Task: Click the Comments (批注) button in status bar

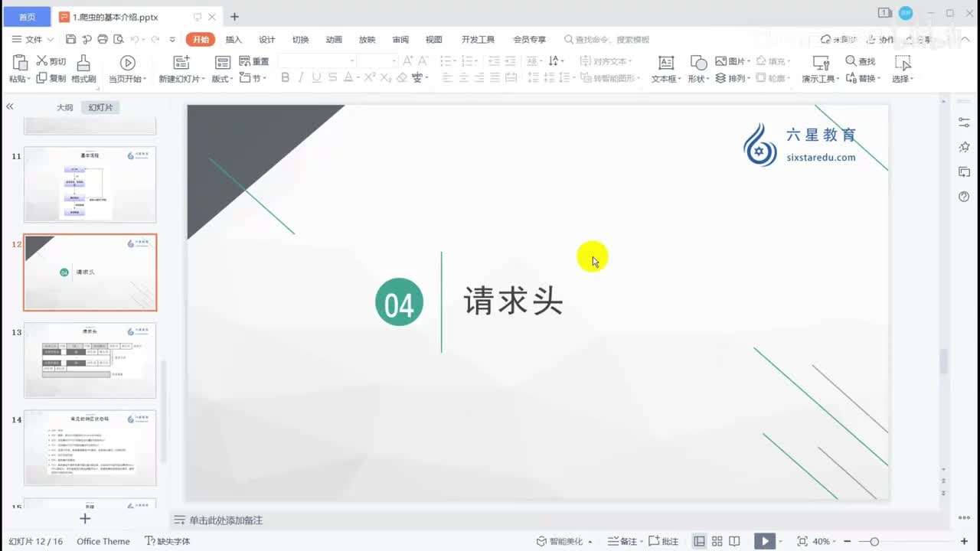Action: [x=664, y=541]
